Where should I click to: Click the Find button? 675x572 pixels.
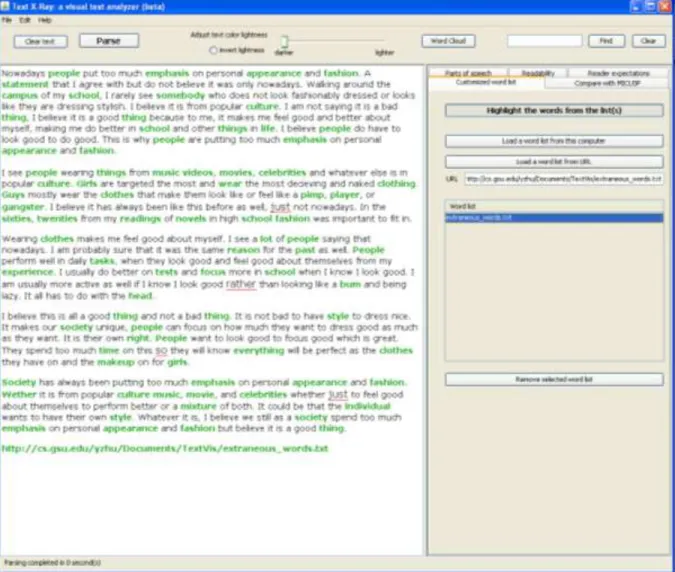pos(606,41)
